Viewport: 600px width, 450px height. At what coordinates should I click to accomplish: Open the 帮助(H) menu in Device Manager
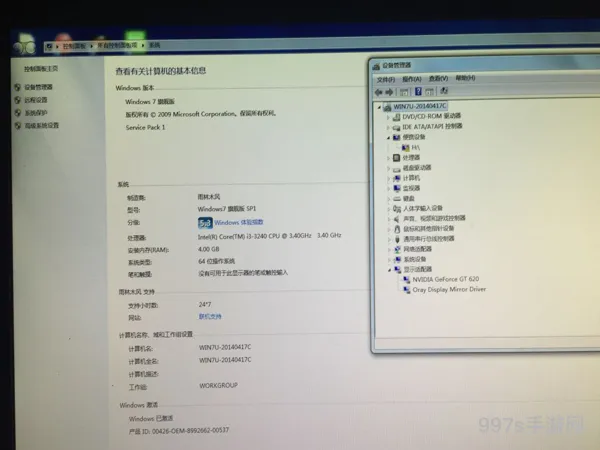(x=465, y=78)
